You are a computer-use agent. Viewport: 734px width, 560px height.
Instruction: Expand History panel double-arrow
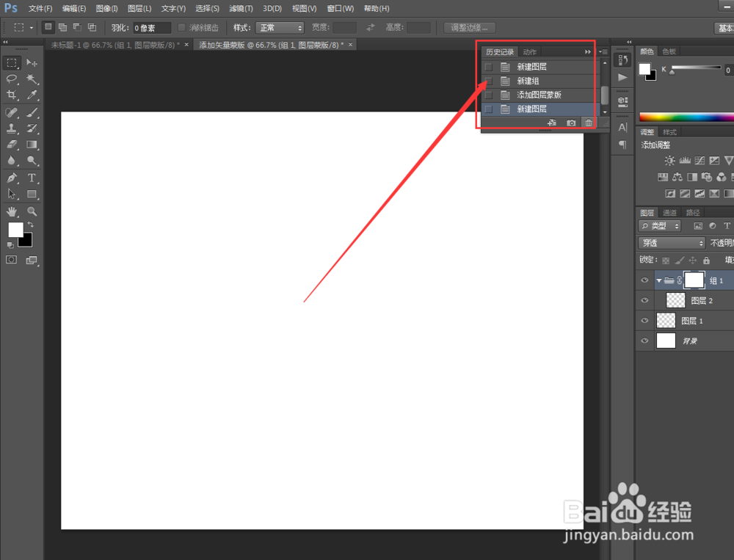point(587,52)
